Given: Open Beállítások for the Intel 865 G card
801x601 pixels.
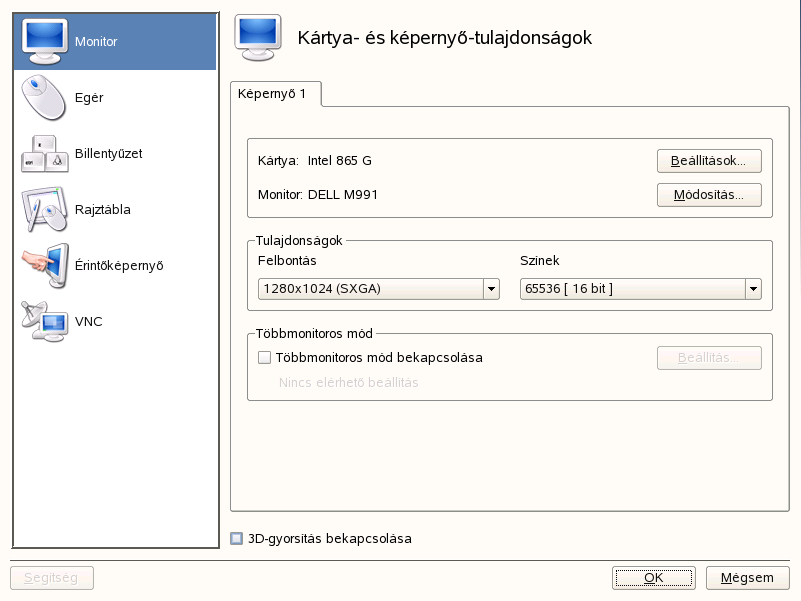Looking at the screenshot, I should 709,161.
